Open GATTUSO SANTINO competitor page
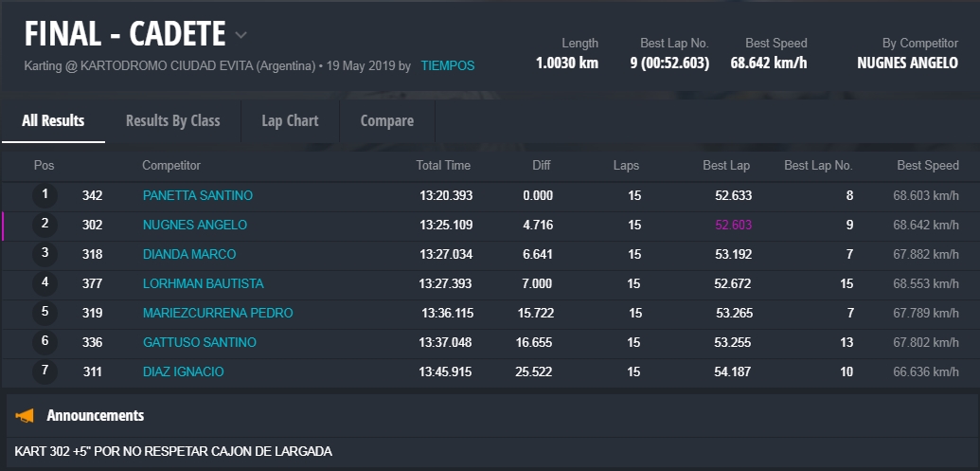Image resolution: width=980 pixels, height=471 pixels. tap(200, 342)
